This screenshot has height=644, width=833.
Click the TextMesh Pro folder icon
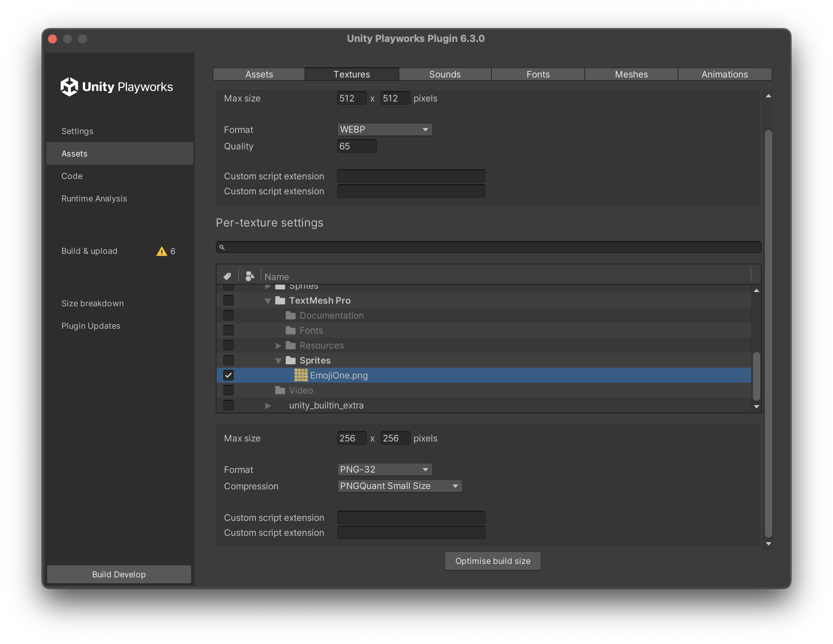[280, 300]
